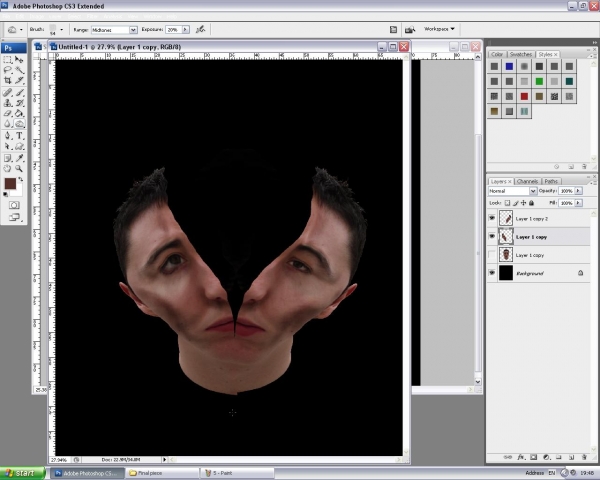The image size is (600, 480).
Task: Add a layer style with fx button
Action: 521,457
